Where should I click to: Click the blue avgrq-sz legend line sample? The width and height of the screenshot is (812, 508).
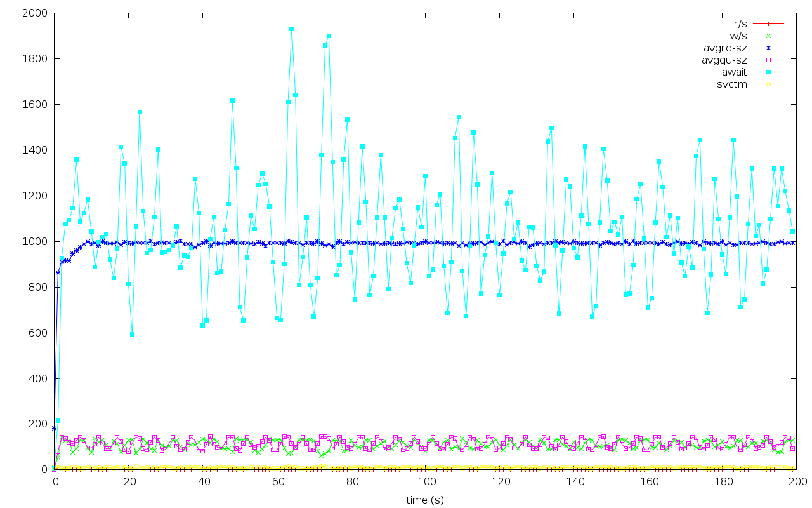click(x=769, y=48)
